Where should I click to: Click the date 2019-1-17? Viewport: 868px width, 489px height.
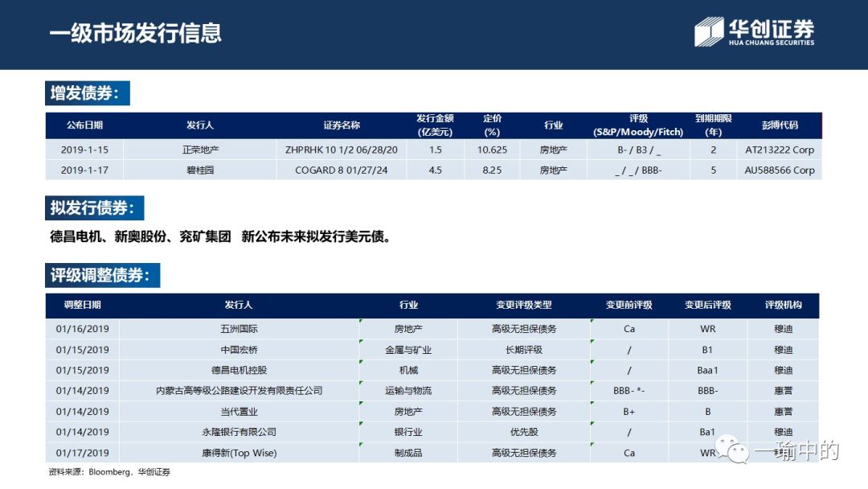click(84, 170)
